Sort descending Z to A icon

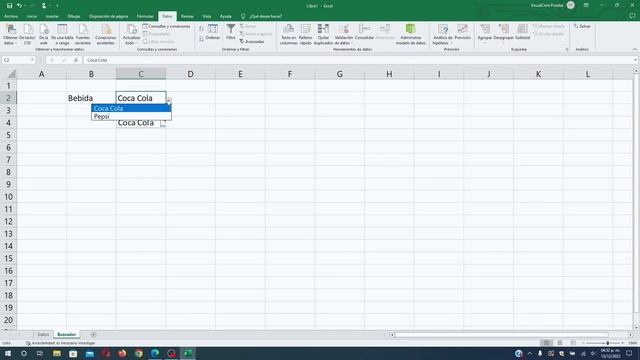201,39
